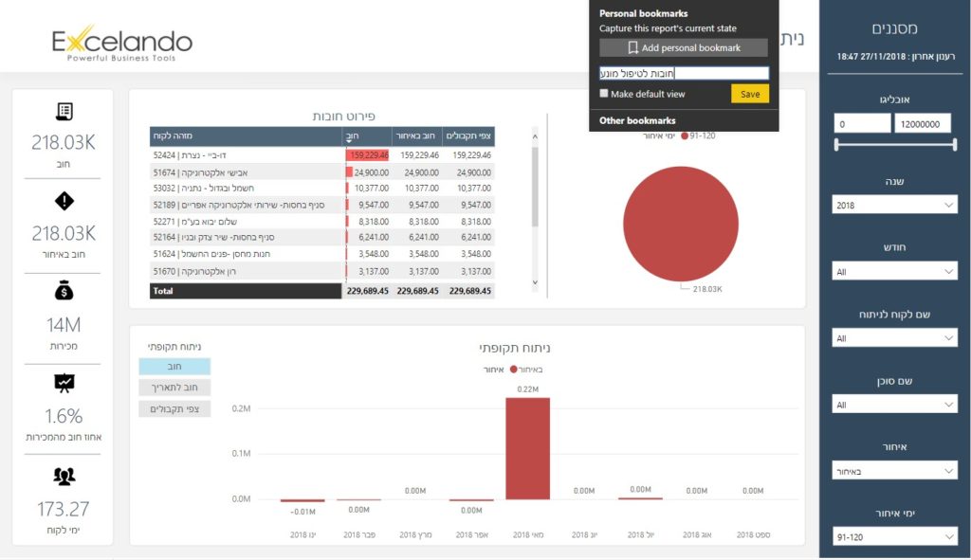Open the שנה dropdown showing 2018

(895, 206)
